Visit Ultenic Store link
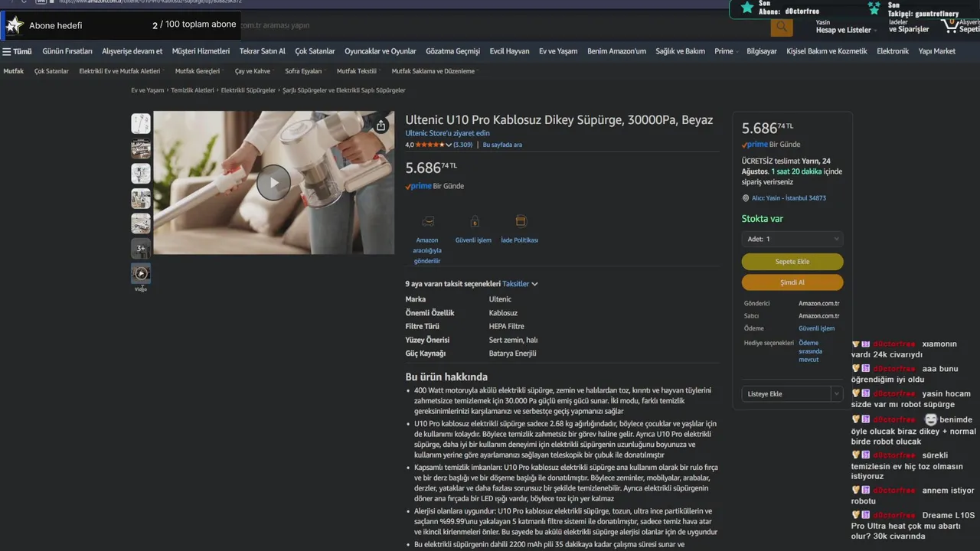 tap(447, 133)
